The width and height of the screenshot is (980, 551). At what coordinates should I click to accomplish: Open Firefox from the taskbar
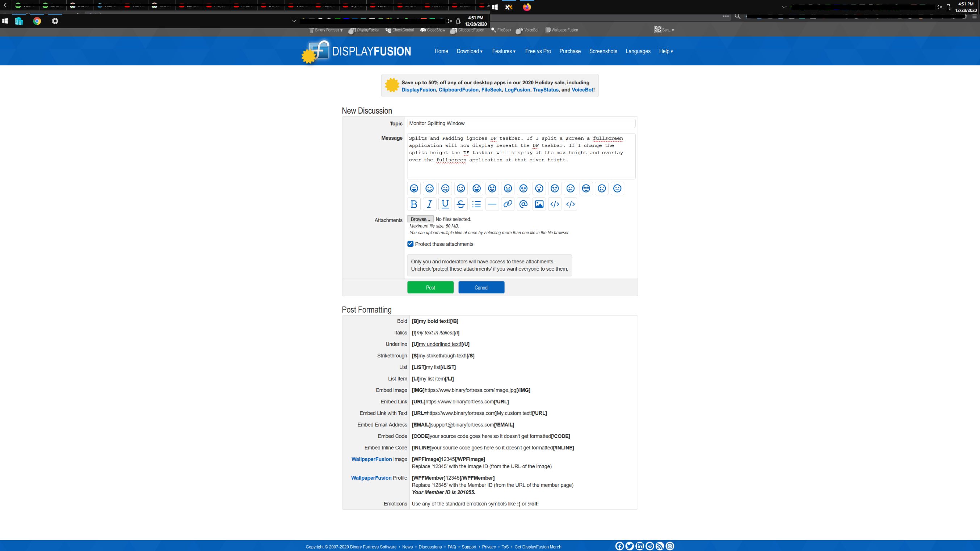pyautogui.click(x=526, y=7)
